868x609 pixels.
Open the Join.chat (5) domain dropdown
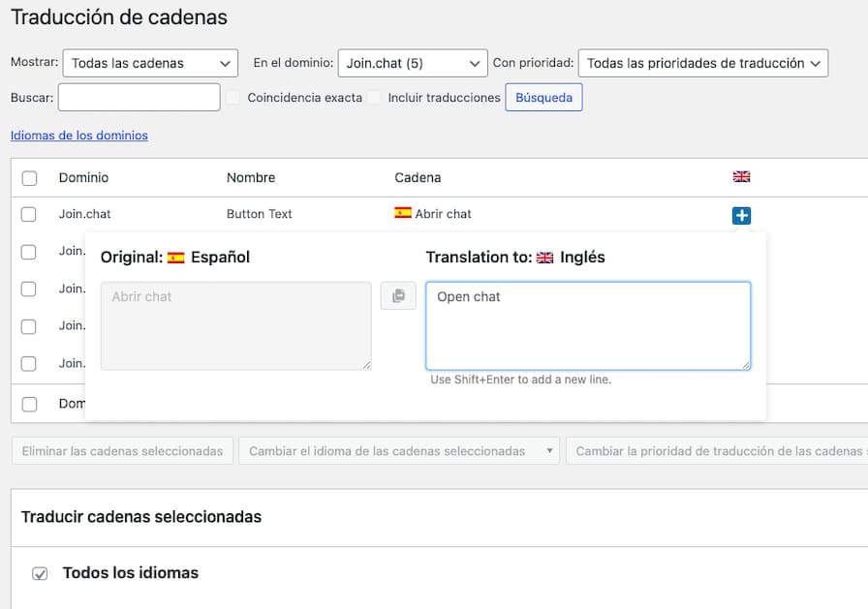[412, 63]
